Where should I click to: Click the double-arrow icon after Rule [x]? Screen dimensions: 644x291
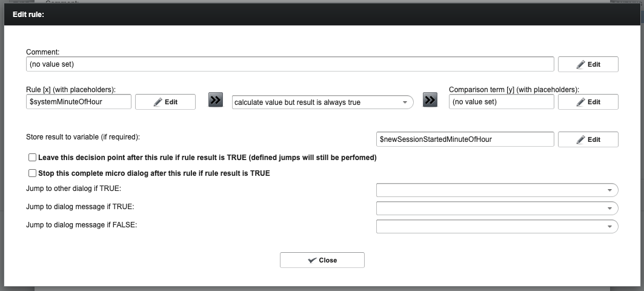216,100
